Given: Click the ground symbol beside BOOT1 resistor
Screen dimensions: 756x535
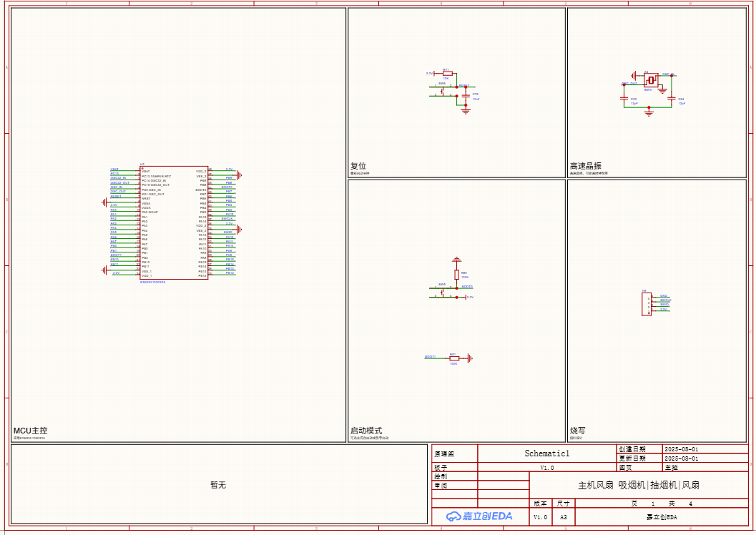Looking at the screenshot, I should (x=470, y=358).
